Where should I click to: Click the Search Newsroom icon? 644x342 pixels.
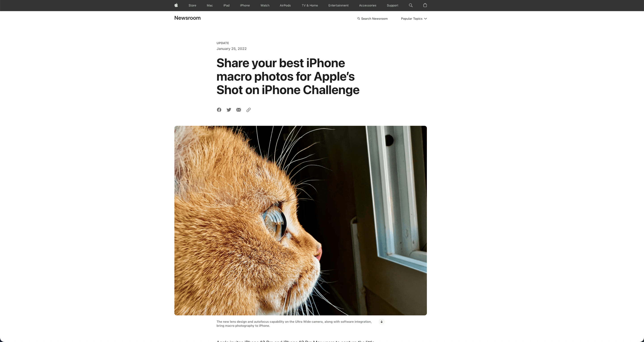tap(359, 19)
